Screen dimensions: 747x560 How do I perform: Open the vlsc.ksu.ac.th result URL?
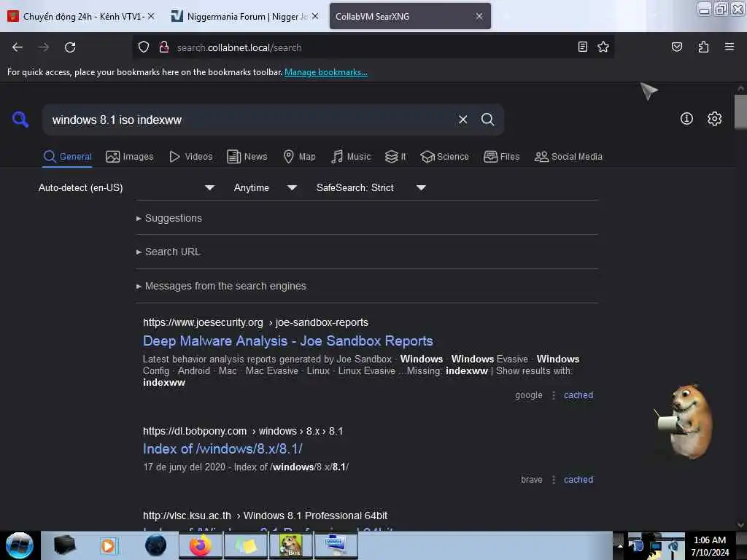(x=265, y=516)
